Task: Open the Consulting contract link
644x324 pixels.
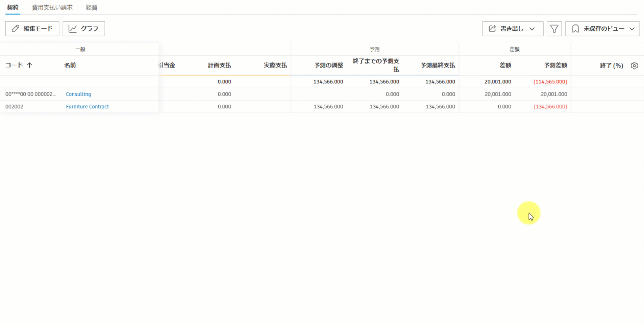Action: (x=78, y=94)
